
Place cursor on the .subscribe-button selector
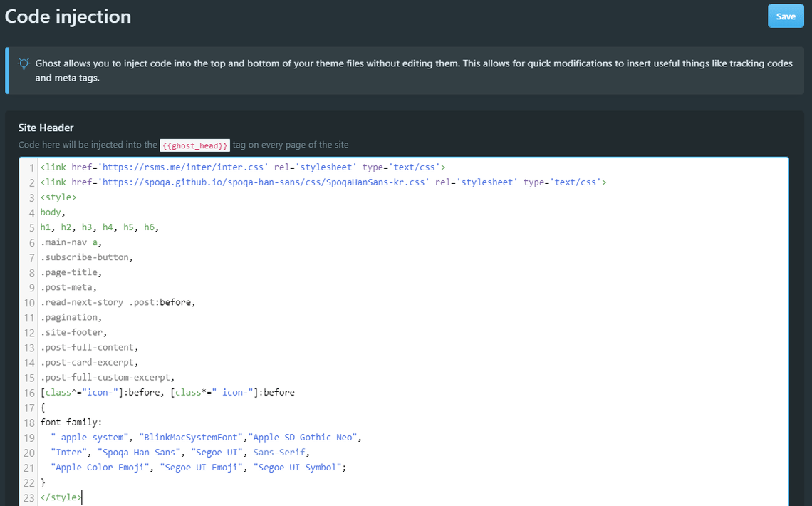pyautogui.click(x=86, y=257)
